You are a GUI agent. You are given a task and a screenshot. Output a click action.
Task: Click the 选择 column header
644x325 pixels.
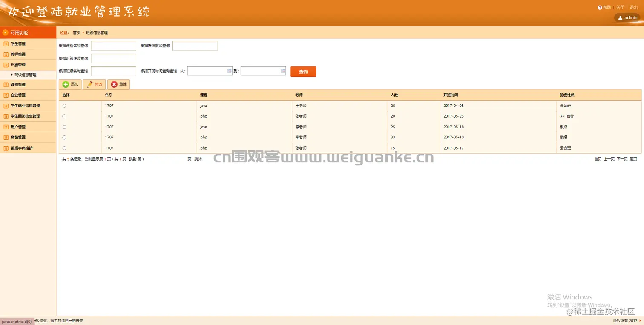coord(66,95)
